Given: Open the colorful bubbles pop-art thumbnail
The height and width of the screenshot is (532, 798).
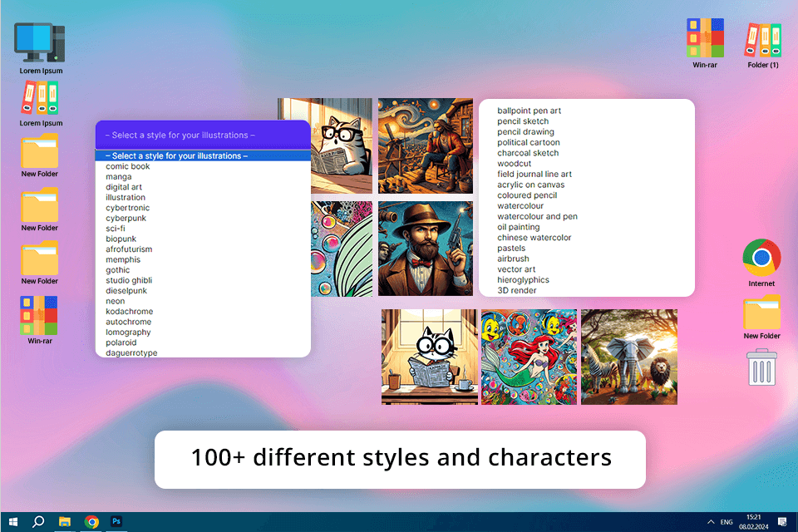Looking at the screenshot, I should (342, 249).
